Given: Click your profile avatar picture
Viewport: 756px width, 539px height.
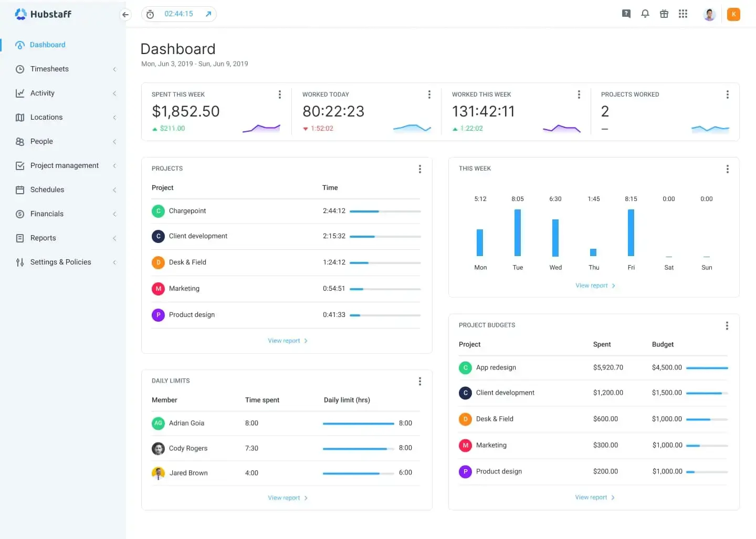Looking at the screenshot, I should (x=709, y=14).
